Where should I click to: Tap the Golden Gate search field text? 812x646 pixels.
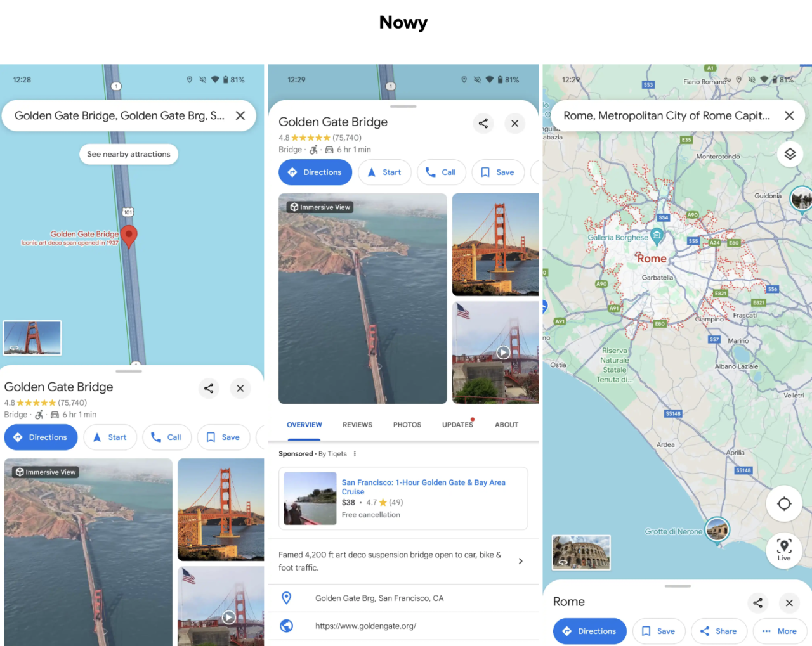pyautogui.click(x=119, y=115)
